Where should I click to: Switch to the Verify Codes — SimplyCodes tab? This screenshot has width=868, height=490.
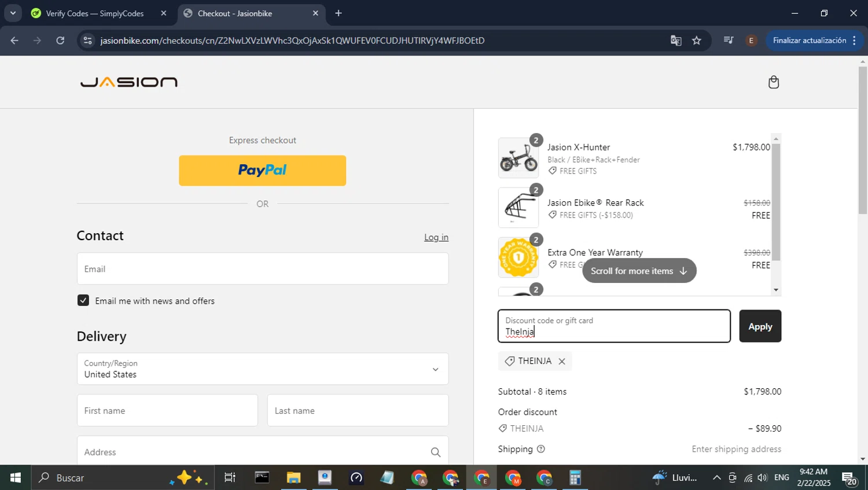tap(95, 13)
